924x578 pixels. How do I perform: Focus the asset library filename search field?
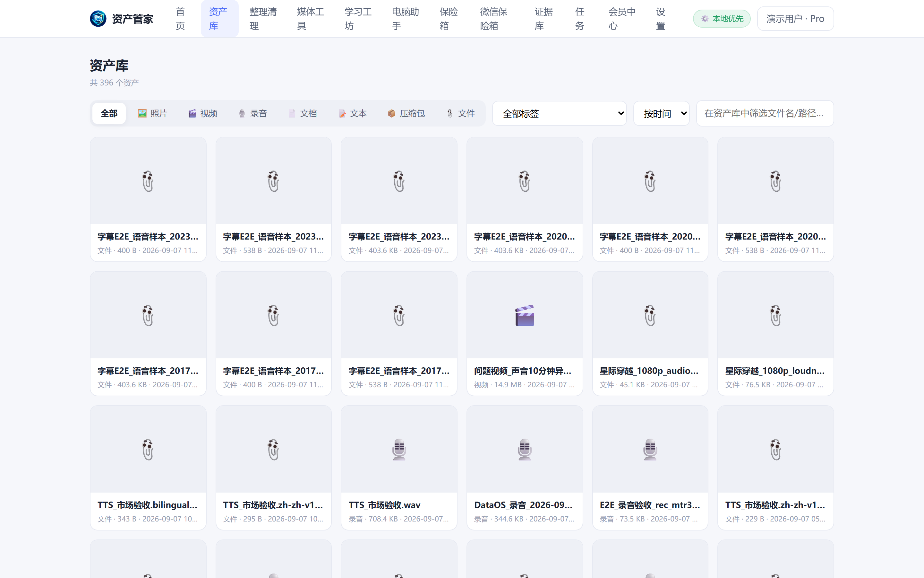(x=765, y=114)
